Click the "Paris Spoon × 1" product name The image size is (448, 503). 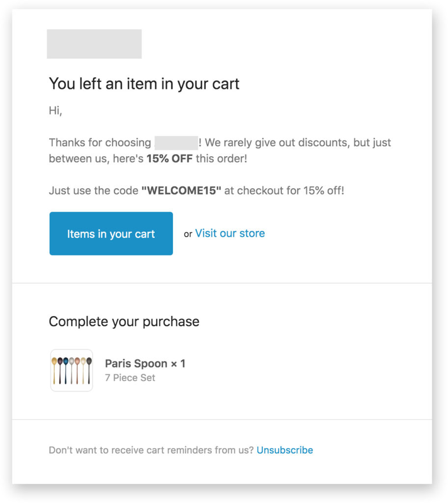pyautogui.click(x=145, y=364)
